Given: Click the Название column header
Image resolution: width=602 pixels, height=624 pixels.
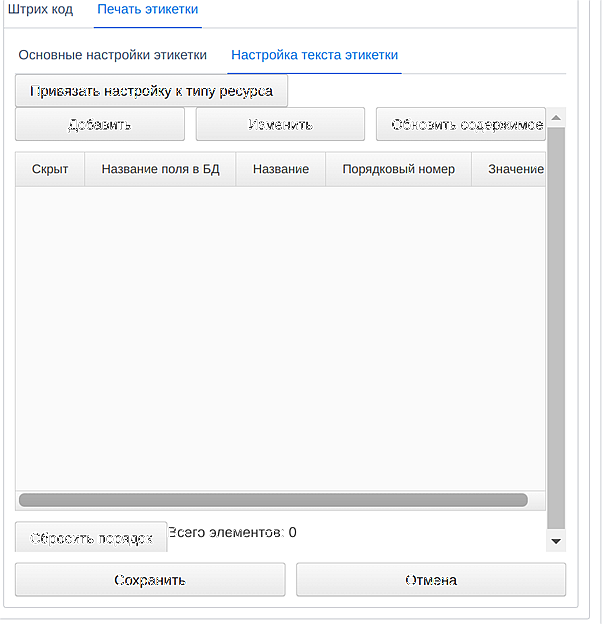Looking at the screenshot, I should (x=281, y=169).
